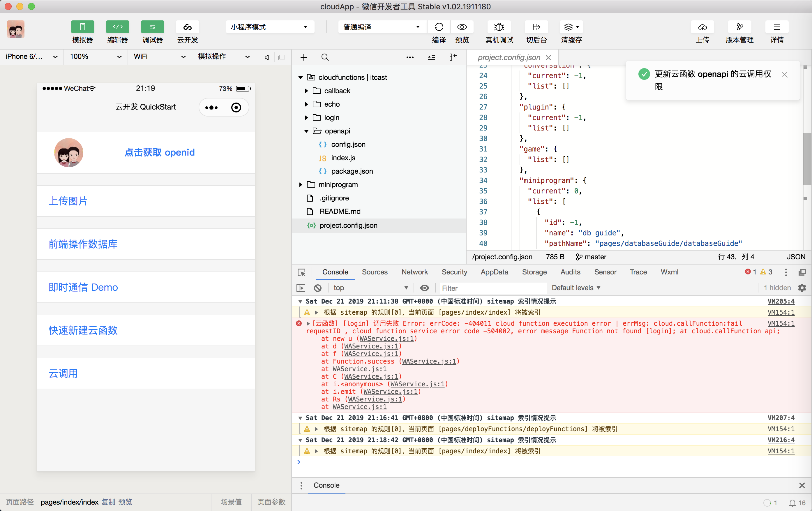Switch to the AppData tab

[494, 272]
